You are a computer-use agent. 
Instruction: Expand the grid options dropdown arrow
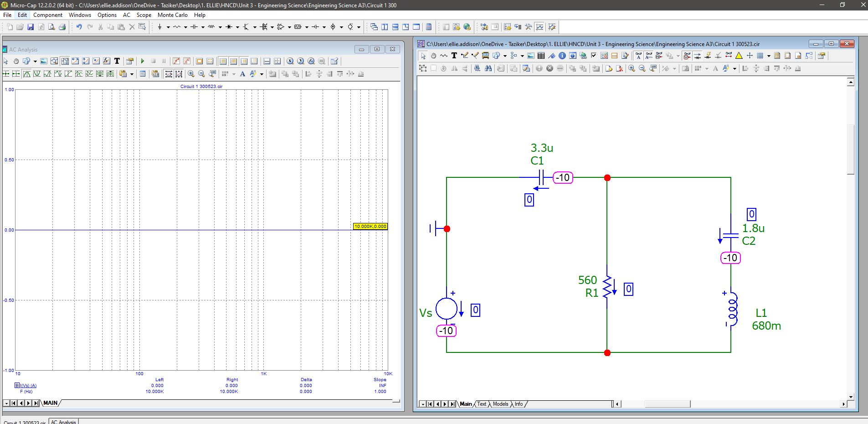[x=769, y=56]
